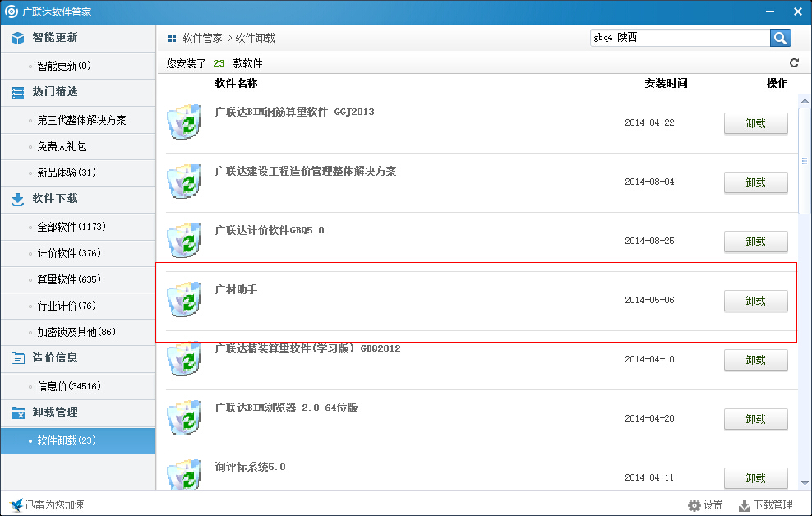This screenshot has width=812, height=516.
Task: Click the 软件管家 breadcrumb link
Action: pyautogui.click(x=202, y=39)
